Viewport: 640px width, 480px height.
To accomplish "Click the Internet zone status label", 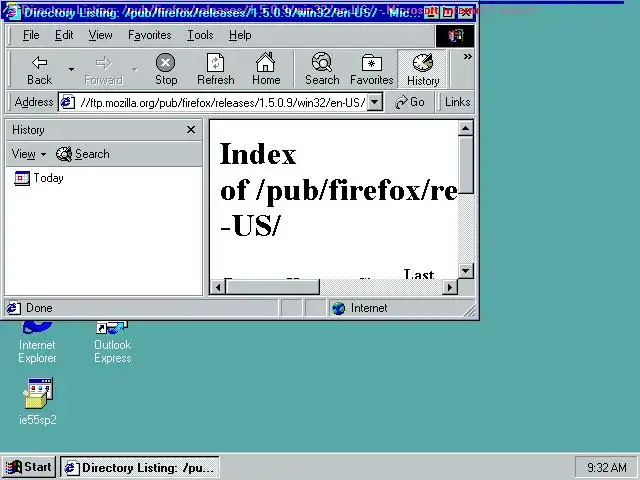I will (x=369, y=308).
